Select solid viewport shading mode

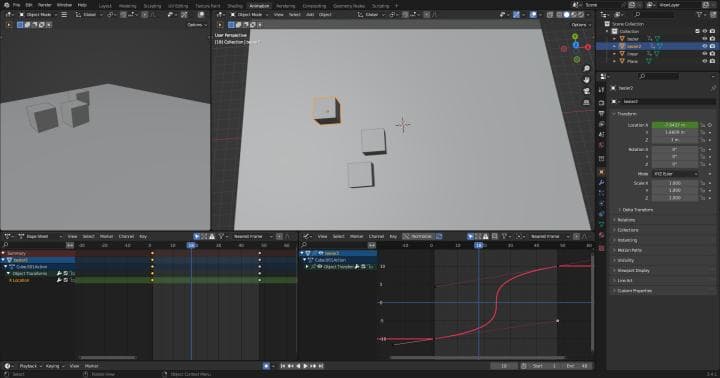coord(567,15)
